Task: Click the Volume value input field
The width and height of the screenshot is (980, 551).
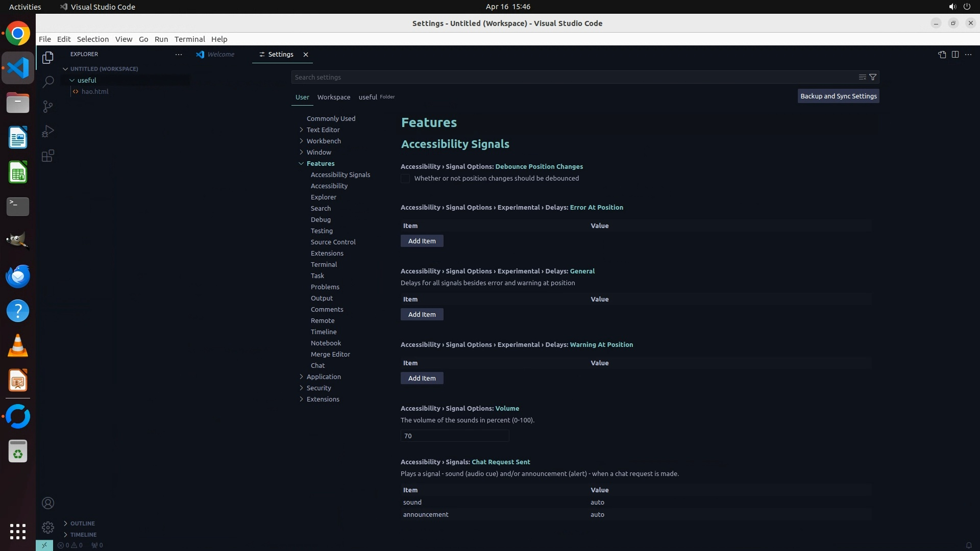Action: click(x=454, y=436)
